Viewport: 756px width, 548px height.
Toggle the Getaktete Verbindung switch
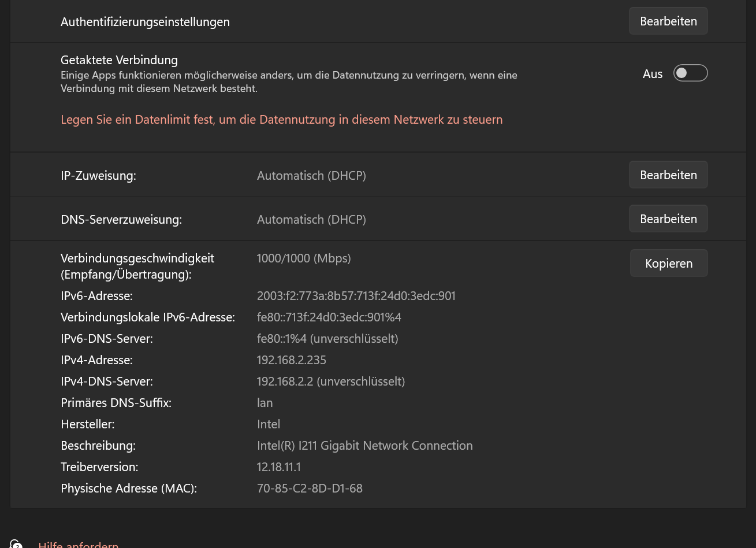tap(690, 73)
